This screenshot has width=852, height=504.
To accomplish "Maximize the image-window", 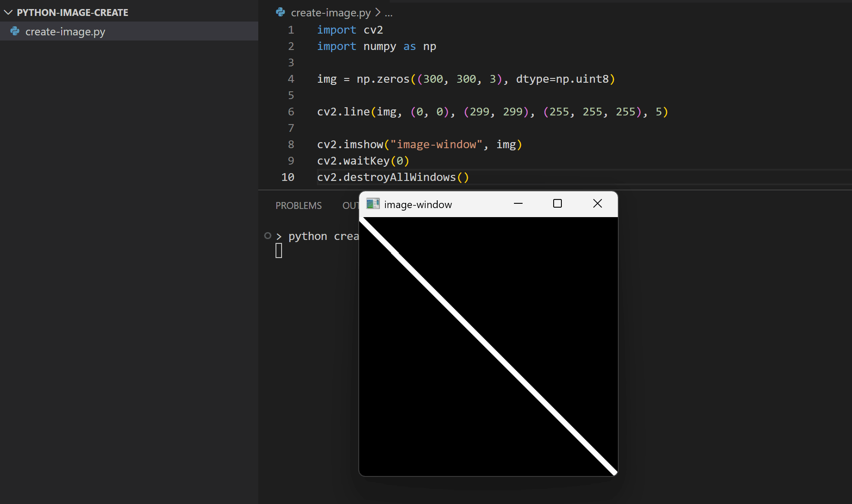I will (558, 203).
